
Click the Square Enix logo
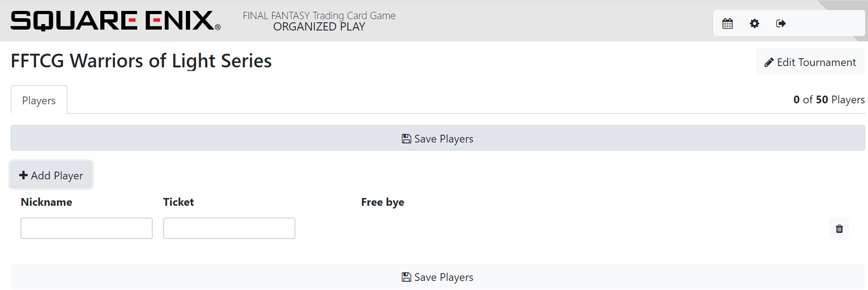pyautogui.click(x=115, y=21)
